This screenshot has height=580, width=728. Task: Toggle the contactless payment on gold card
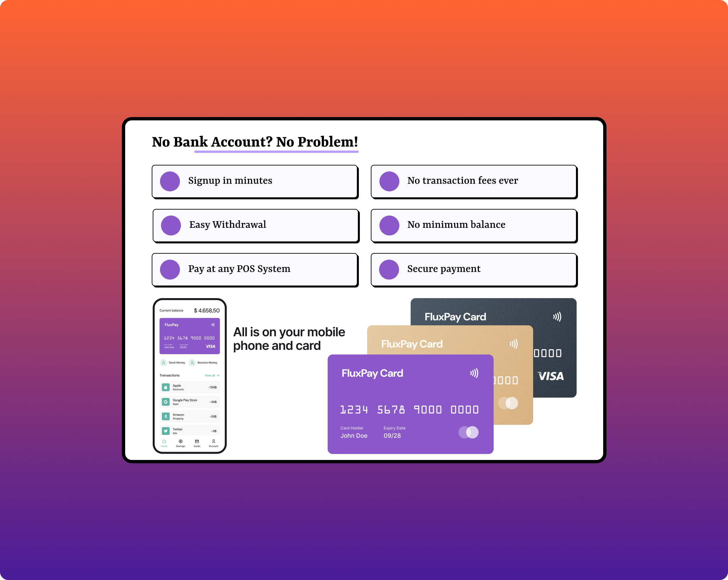tap(512, 345)
